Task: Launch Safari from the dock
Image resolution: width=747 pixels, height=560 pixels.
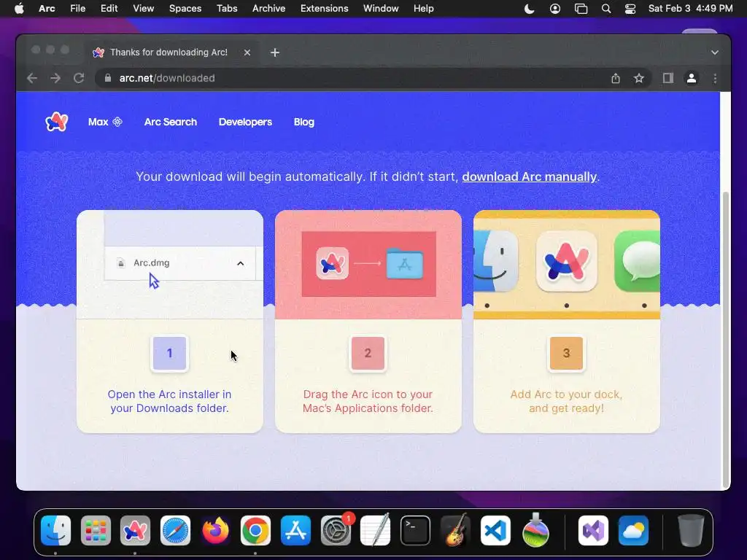Action: pos(175,530)
